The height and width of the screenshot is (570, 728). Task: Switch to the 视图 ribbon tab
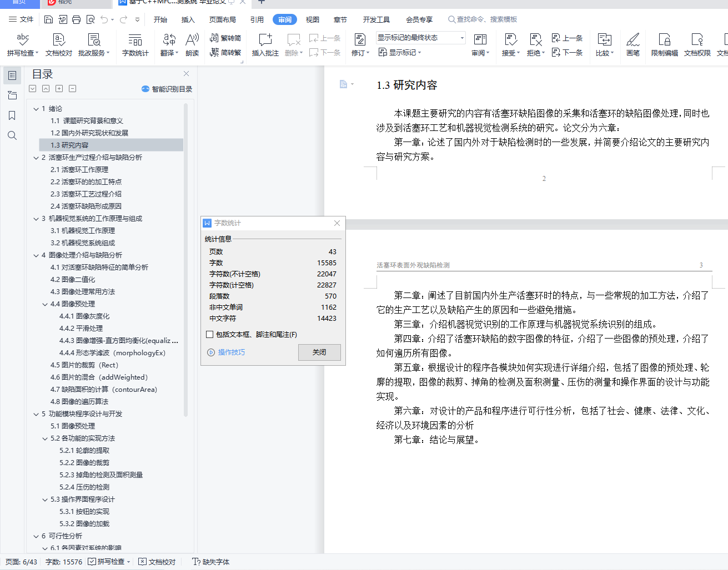pos(313,19)
